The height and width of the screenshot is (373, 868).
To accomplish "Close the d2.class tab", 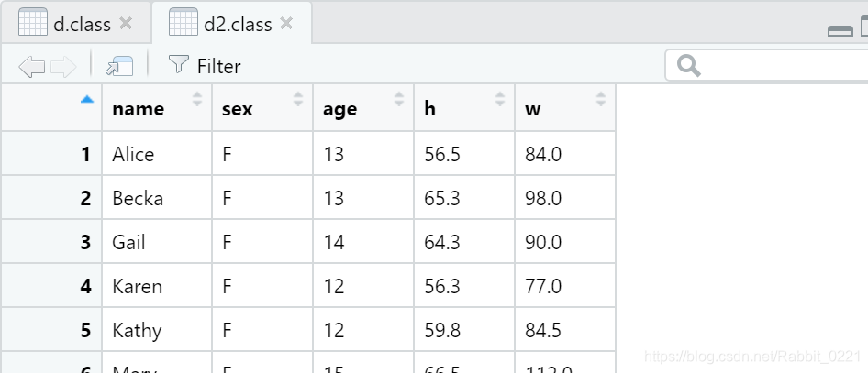I will tap(286, 23).
